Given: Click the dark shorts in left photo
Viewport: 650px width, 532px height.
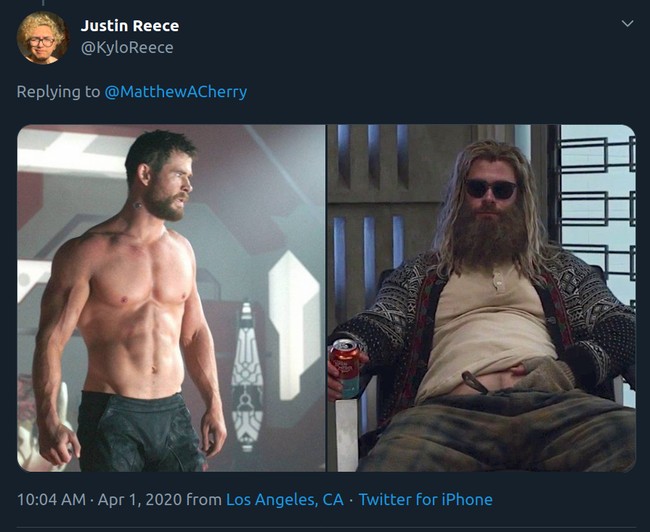Looking at the screenshot, I should click(x=140, y=430).
